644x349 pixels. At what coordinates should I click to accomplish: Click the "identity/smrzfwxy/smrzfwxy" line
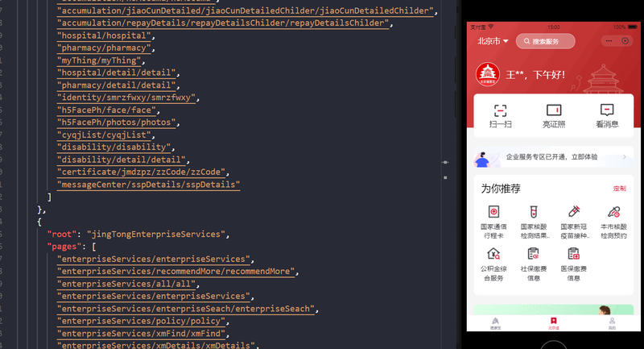tap(128, 98)
